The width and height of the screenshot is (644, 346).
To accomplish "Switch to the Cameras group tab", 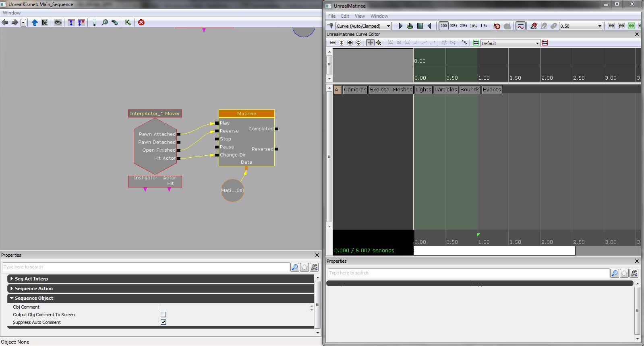I will point(355,90).
